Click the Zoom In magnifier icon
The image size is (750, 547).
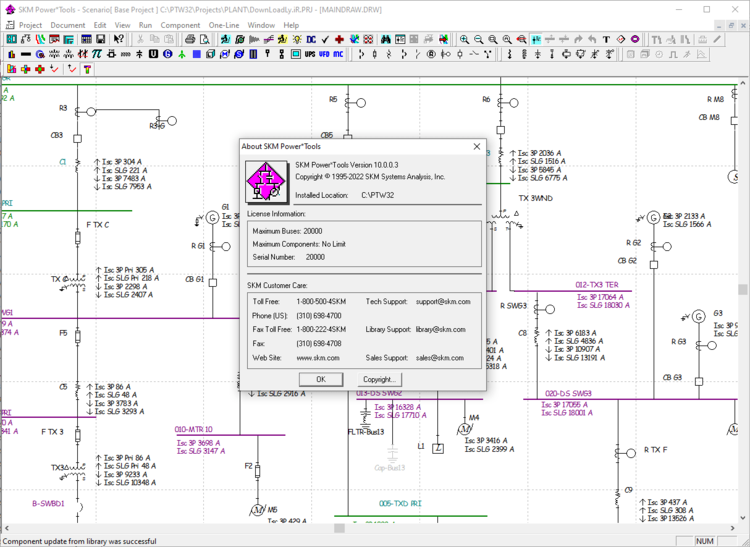(x=464, y=39)
